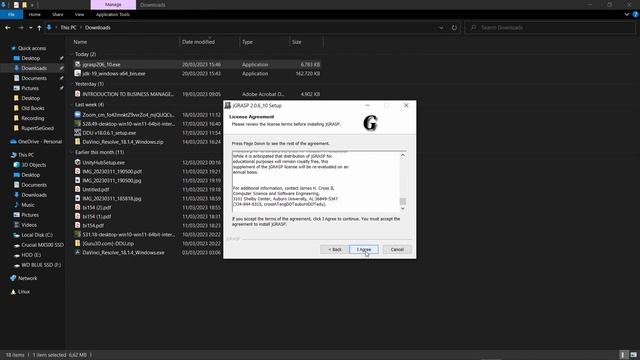Click the Back button in jGRASP Setup

(x=334, y=249)
